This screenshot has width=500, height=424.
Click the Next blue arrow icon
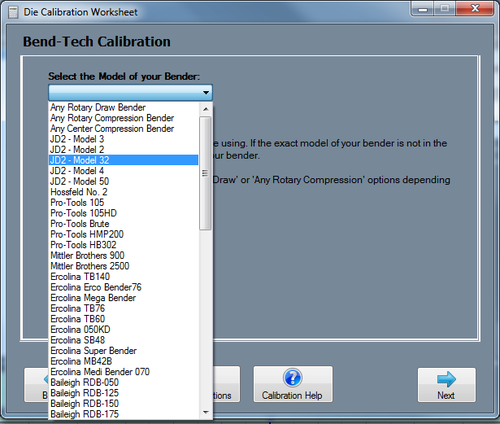point(446,379)
